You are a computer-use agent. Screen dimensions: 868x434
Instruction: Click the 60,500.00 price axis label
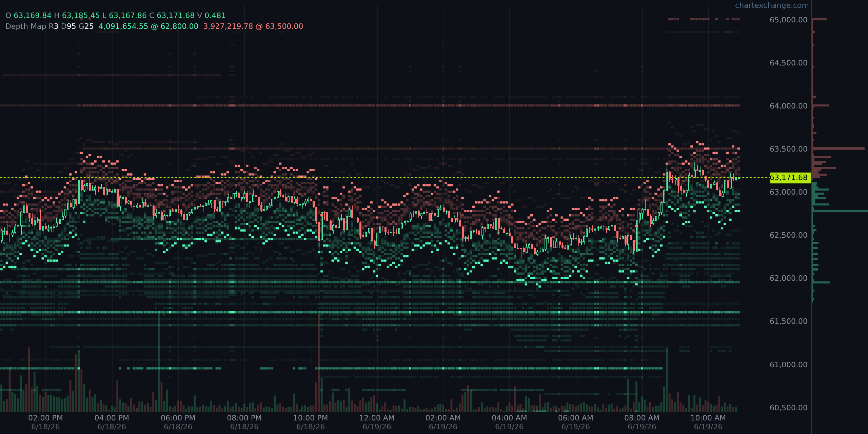(x=789, y=408)
